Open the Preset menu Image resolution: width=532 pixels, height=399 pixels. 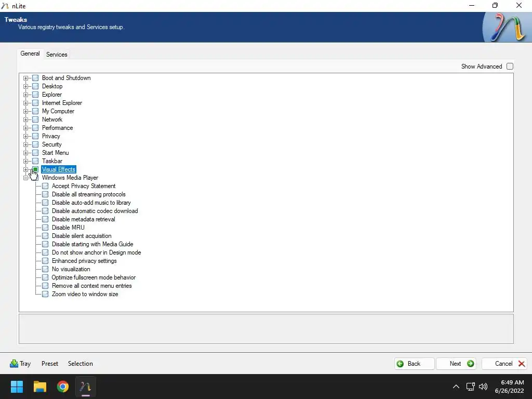[x=50, y=364]
